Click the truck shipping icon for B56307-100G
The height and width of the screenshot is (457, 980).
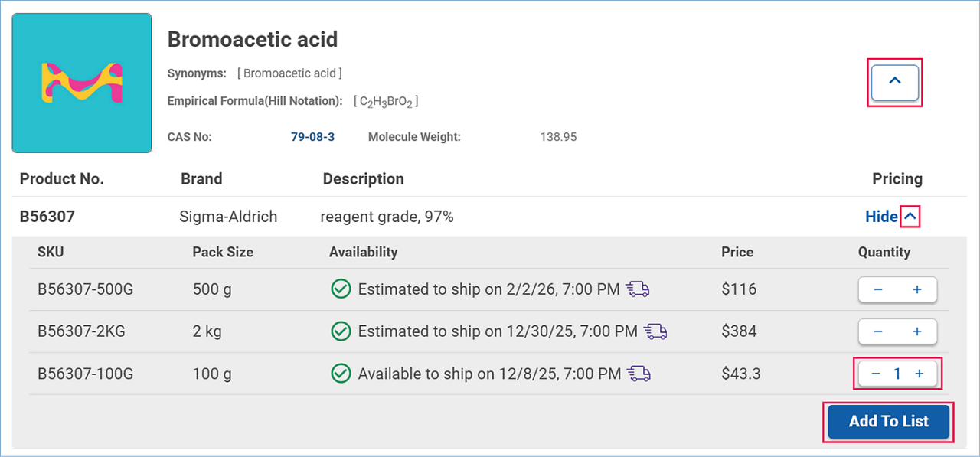tap(639, 374)
